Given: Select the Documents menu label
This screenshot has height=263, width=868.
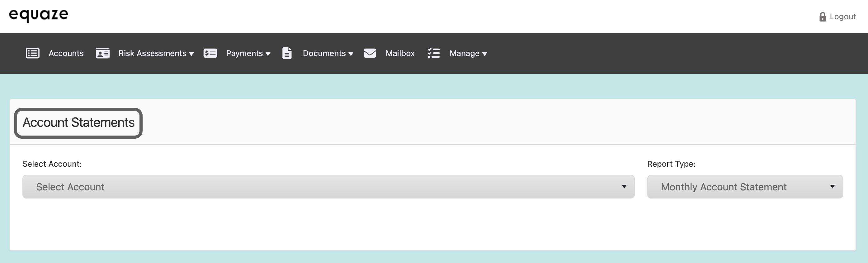Looking at the screenshot, I should click(x=324, y=53).
